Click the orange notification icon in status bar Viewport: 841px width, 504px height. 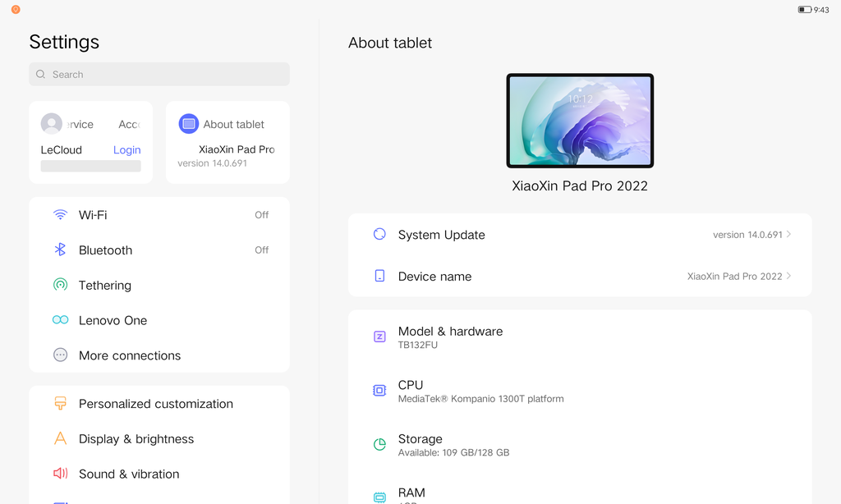click(16, 10)
